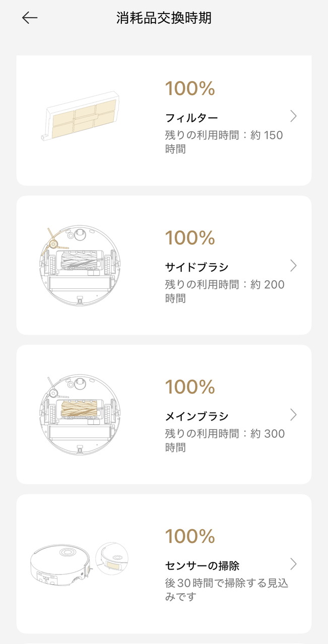Tap the main brush 100% percentage value
This screenshot has width=328, height=644.
pos(190,387)
